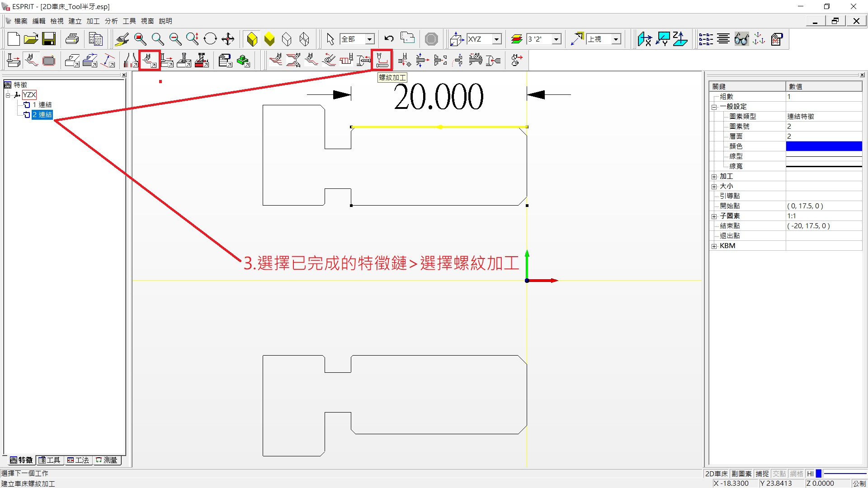Click the red-boxed turning operations toolbar icon
Screen dimensions: 868x488
pyautogui.click(x=149, y=60)
